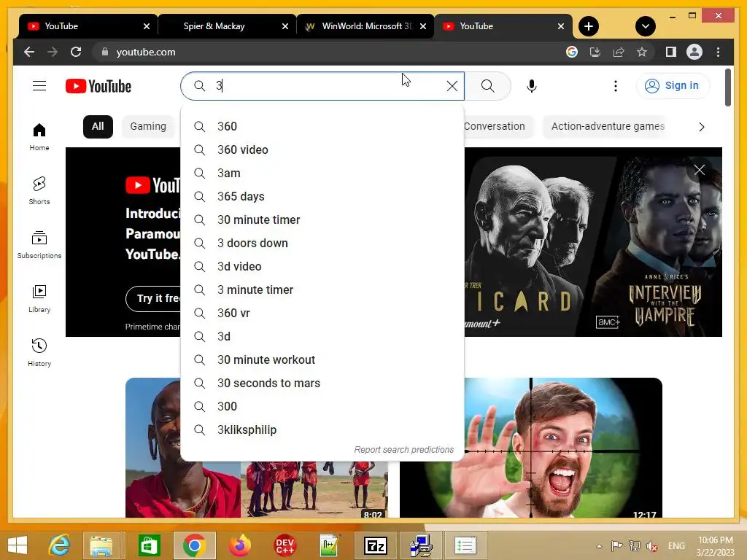This screenshot has width=747, height=560.
Task: Show hidden tray icons arrow
Action: pyautogui.click(x=599, y=545)
